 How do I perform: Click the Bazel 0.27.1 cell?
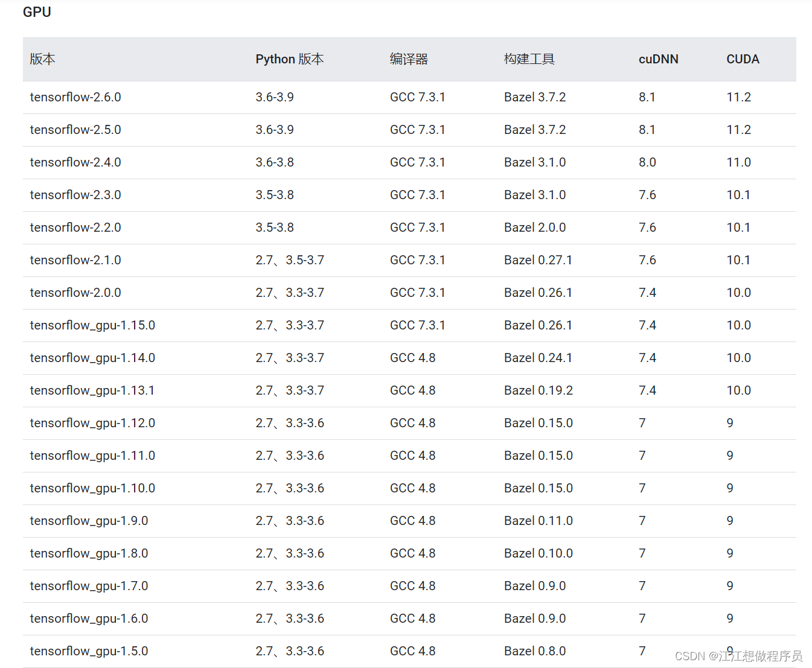[x=539, y=260]
